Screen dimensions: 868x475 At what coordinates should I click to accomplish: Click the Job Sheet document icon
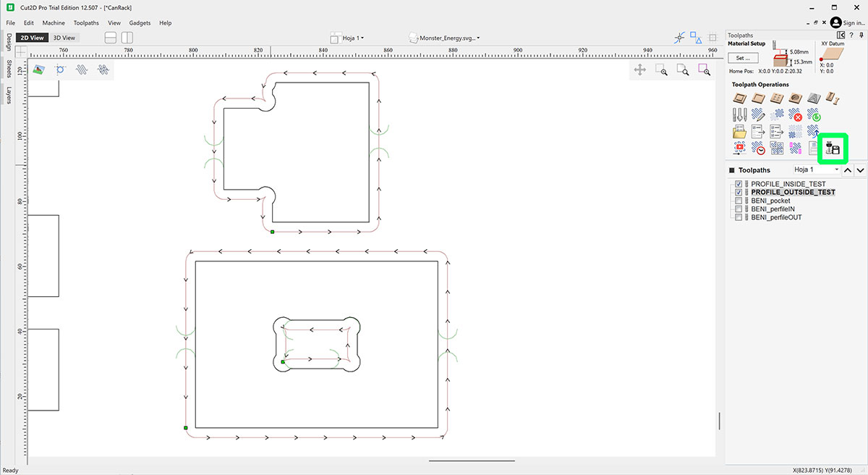click(x=814, y=148)
